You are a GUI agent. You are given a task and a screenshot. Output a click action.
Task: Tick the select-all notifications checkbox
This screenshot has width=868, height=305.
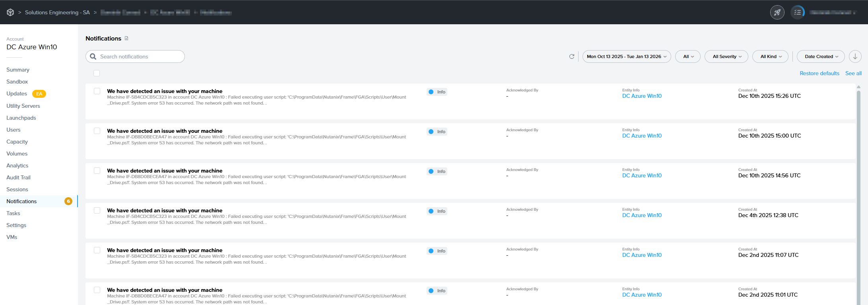[x=97, y=73]
